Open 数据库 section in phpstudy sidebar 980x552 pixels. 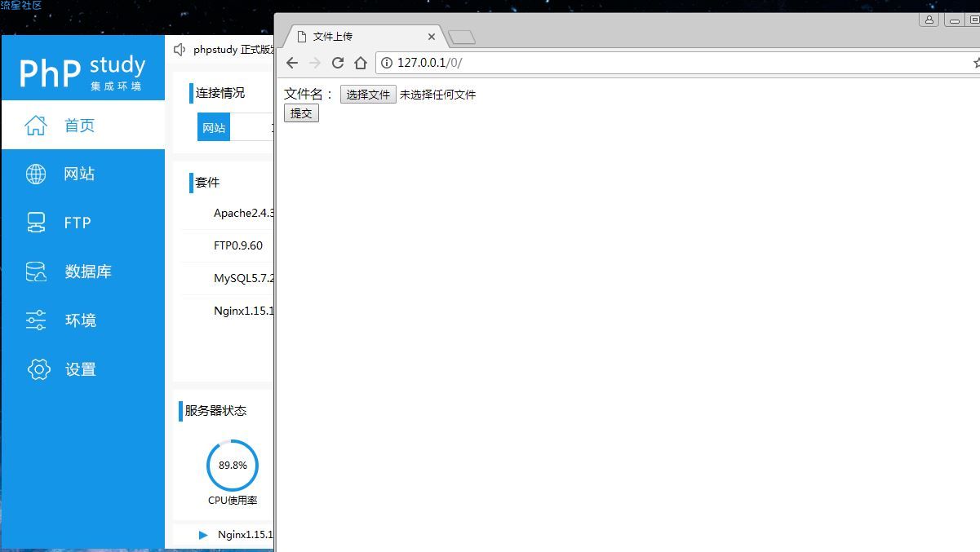(x=83, y=272)
